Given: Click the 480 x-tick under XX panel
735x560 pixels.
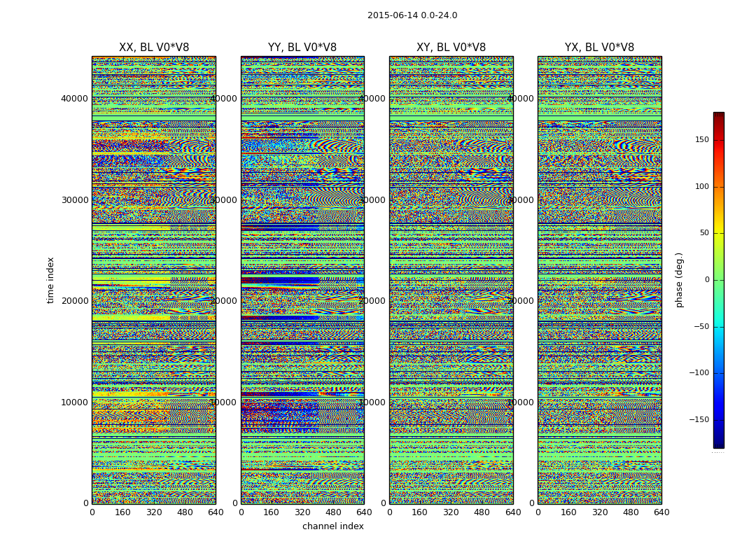Looking at the screenshot, I should 185,512.
